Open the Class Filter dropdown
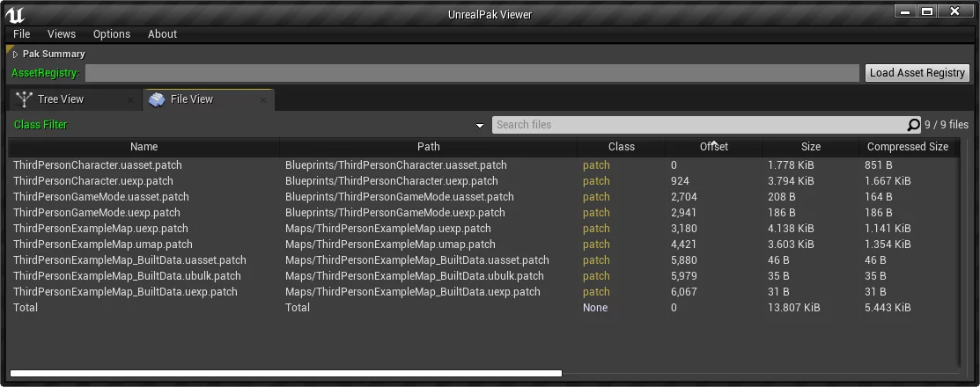This screenshot has width=980, height=387. click(x=479, y=125)
